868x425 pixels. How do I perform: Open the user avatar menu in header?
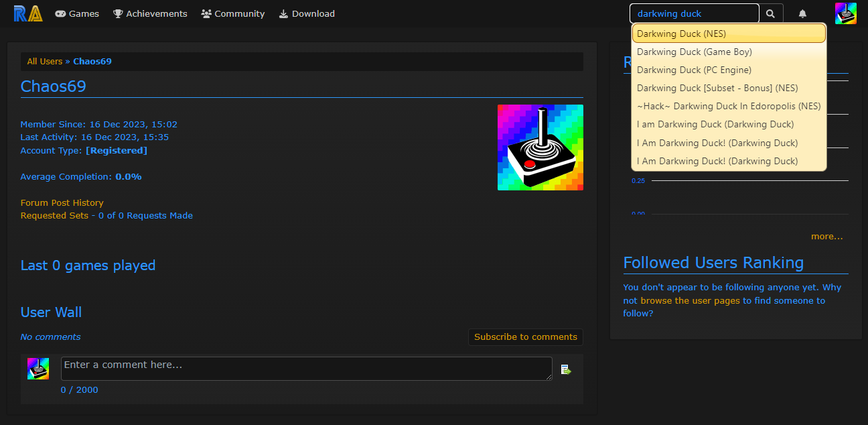(846, 13)
